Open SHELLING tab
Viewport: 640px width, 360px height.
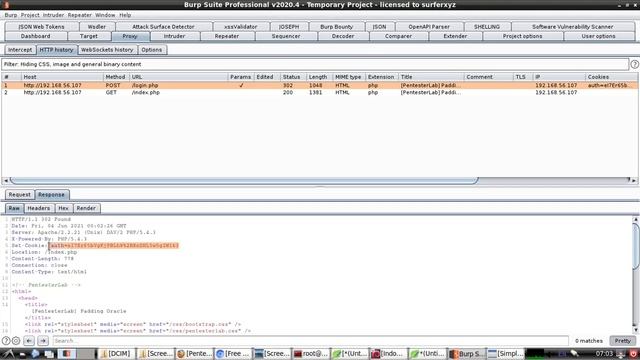click(x=487, y=27)
